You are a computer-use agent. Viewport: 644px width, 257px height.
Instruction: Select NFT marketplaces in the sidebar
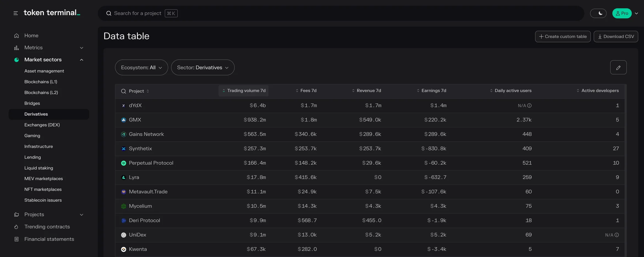[x=43, y=189]
